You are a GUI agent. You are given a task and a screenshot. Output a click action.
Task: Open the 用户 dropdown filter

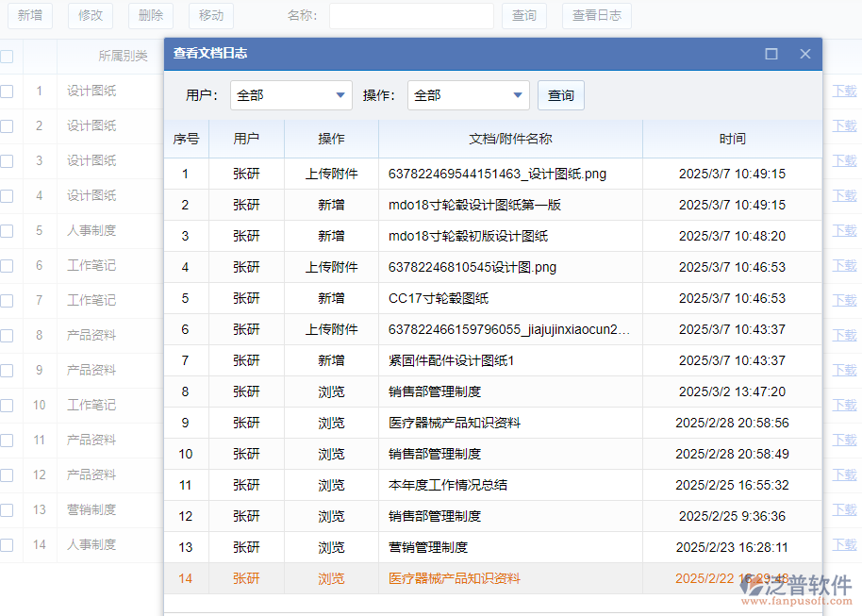pyautogui.click(x=290, y=95)
